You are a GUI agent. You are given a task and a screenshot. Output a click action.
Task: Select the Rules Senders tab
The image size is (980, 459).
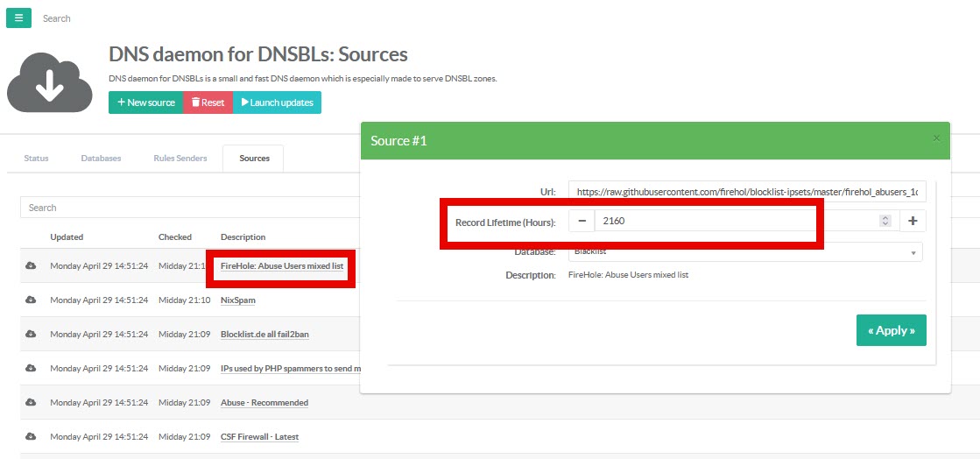coord(180,159)
